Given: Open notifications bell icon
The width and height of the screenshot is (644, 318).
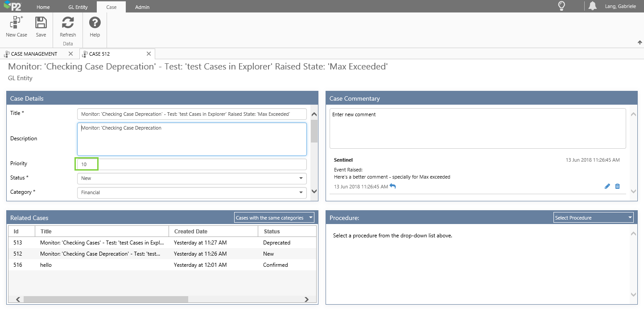Looking at the screenshot, I should pyautogui.click(x=592, y=6).
